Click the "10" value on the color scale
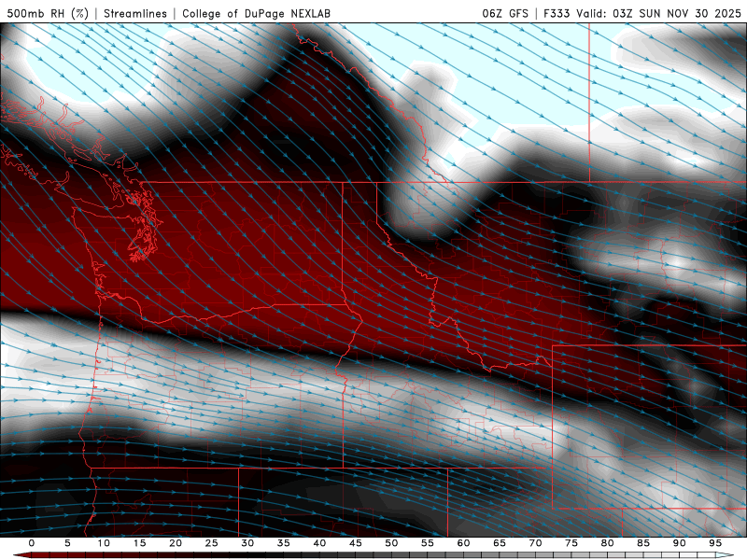This screenshot has height=560, width=747. pos(104,543)
